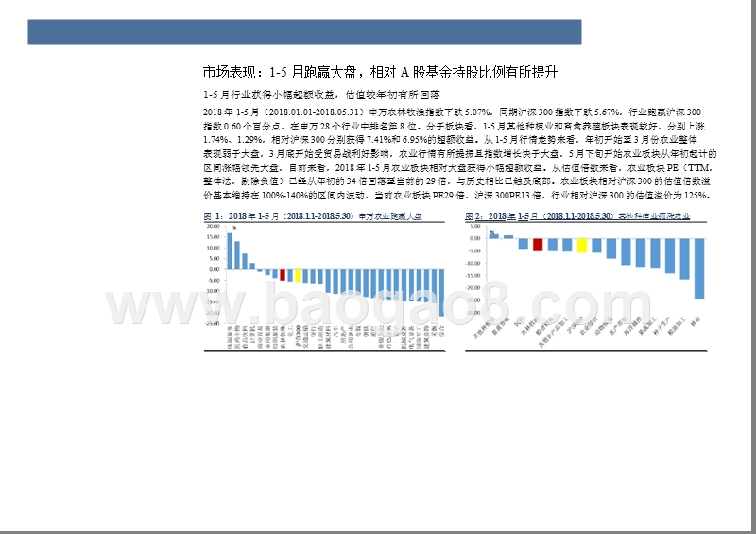Click the tallest blue bar (休闲服务) in Figure 1
The height and width of the screenshot is (534, 756).
(x=230, y=250)
